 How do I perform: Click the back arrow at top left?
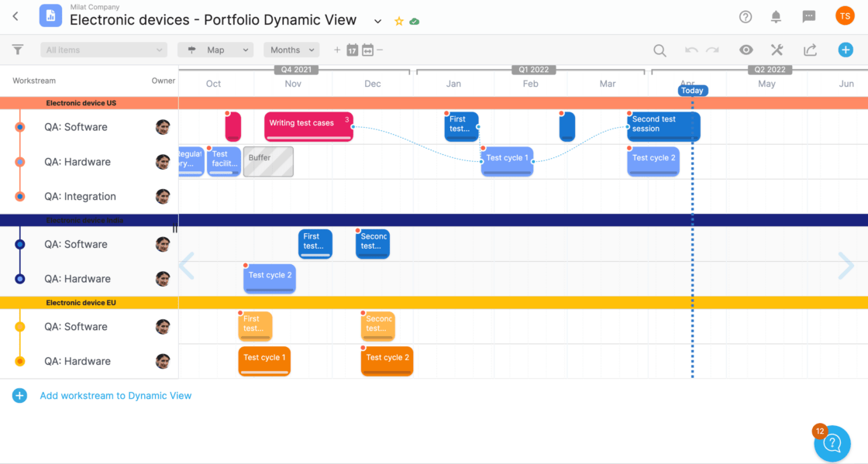(15, 15)
